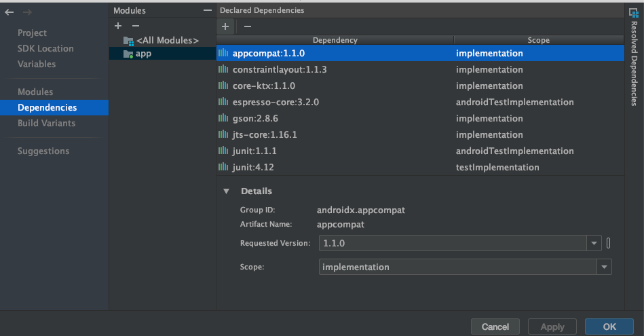Sort by the Scope column header
The width and height of the screenshot is (644, 336).
[x=538, y=40]
